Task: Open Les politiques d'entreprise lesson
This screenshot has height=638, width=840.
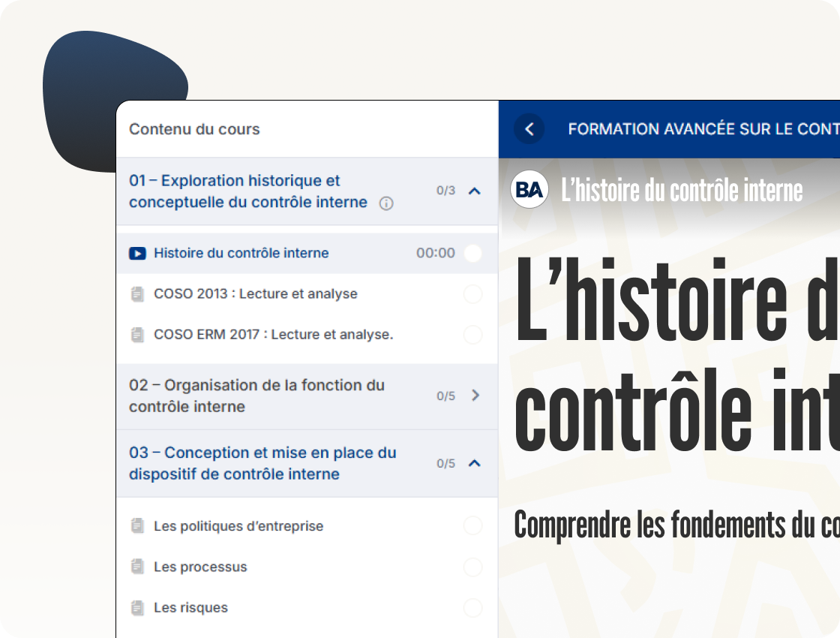Action: point(238,527)
